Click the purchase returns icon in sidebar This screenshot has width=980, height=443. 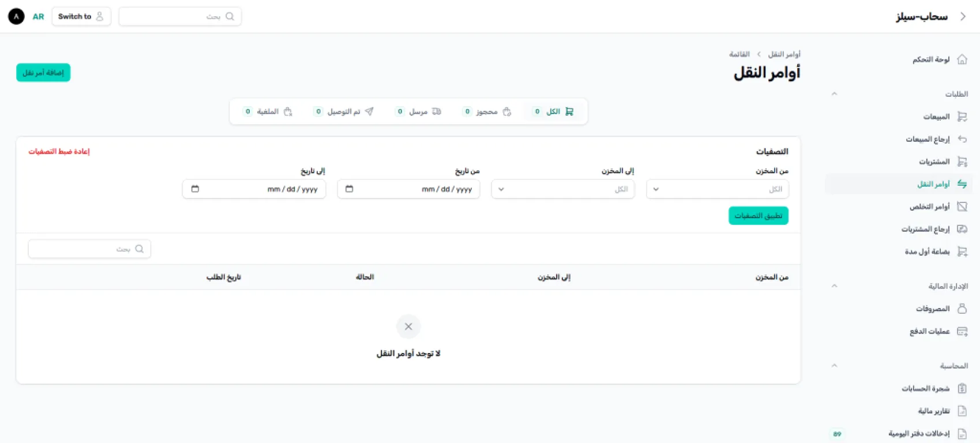pyautogui.click(x=962, y=229)
